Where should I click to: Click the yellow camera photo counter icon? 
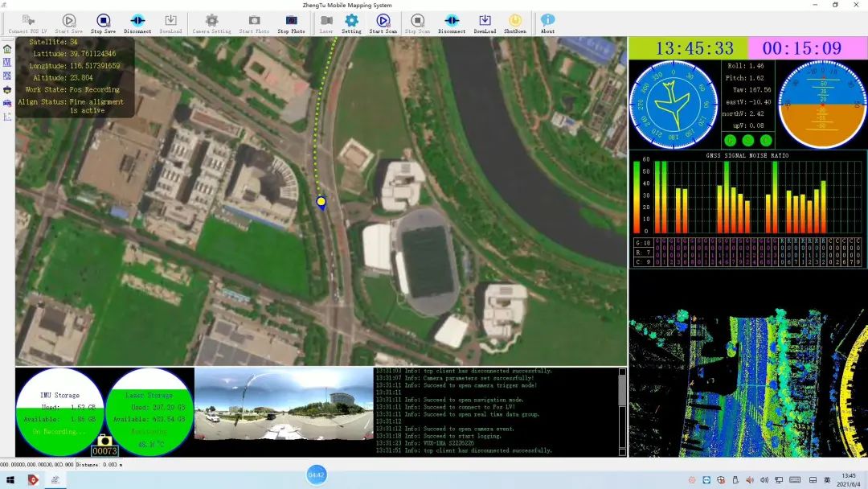tap(104, 440)
